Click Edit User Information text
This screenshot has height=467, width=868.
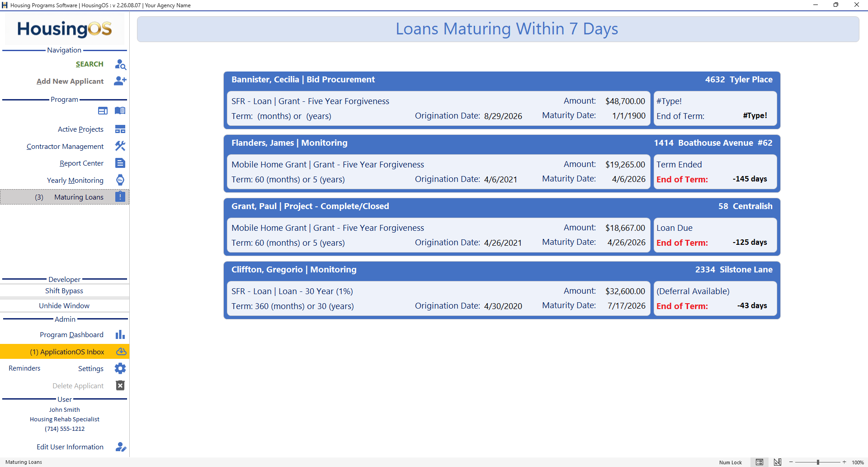[70, 447]
